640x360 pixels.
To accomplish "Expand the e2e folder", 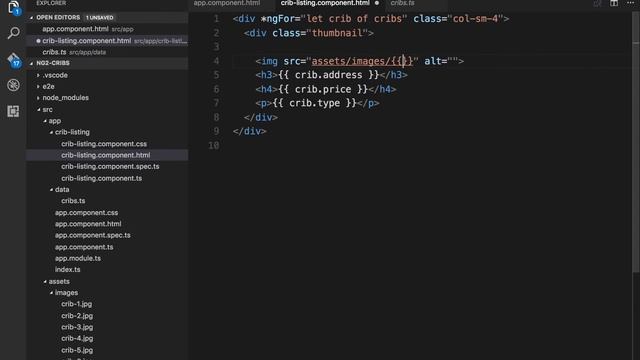I will pyautogui.click(x=38, y=87).
